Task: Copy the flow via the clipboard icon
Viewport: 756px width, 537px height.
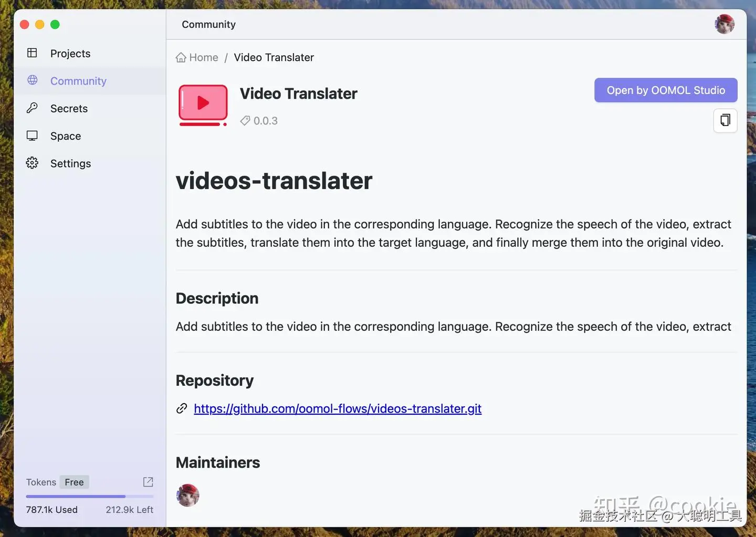Action: [725, 120]
